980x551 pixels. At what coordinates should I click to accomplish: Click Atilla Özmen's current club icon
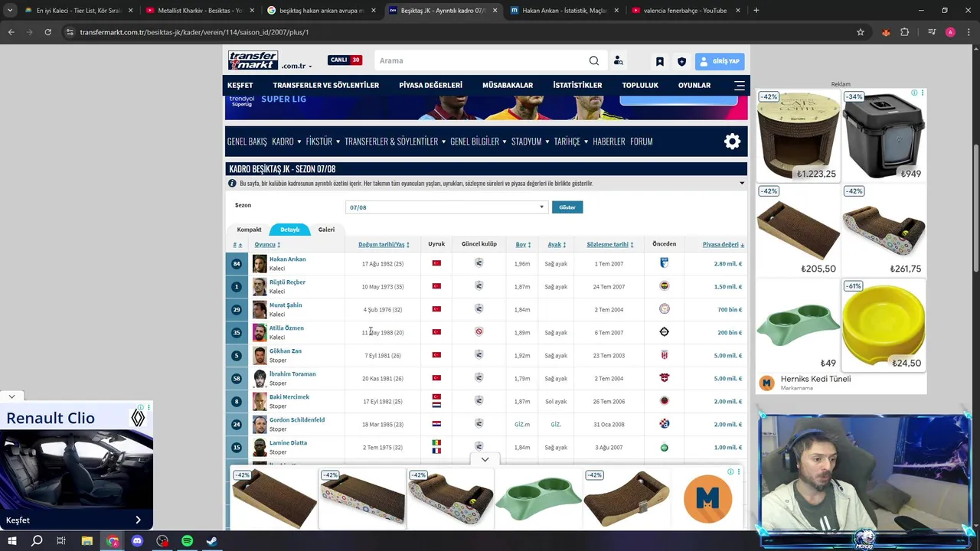pos(479,332)
